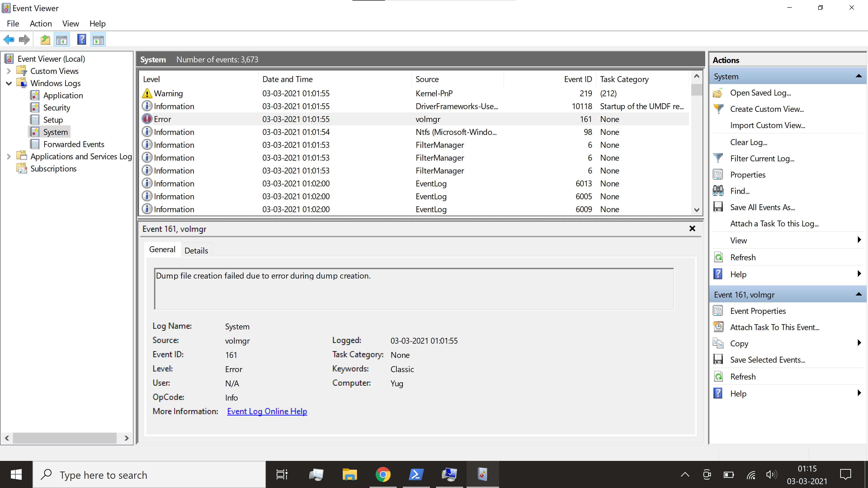Click Show/Hide Action Pane toolbar icon
The height and width of the screenshot is (488, 868).
click(x=98, y=40)
